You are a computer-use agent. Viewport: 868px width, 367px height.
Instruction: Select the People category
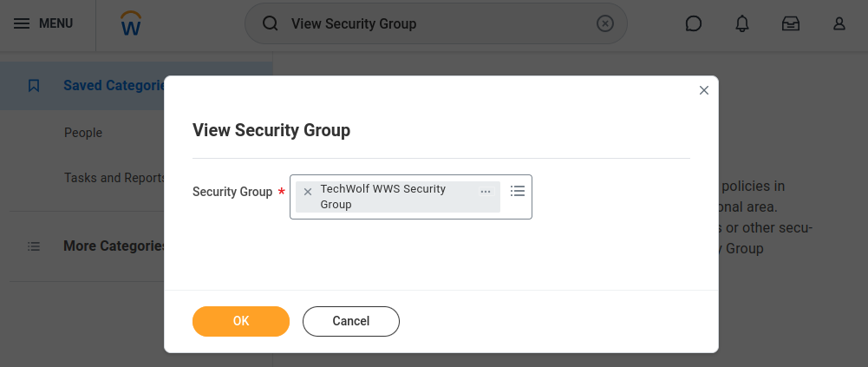point(83,133)
